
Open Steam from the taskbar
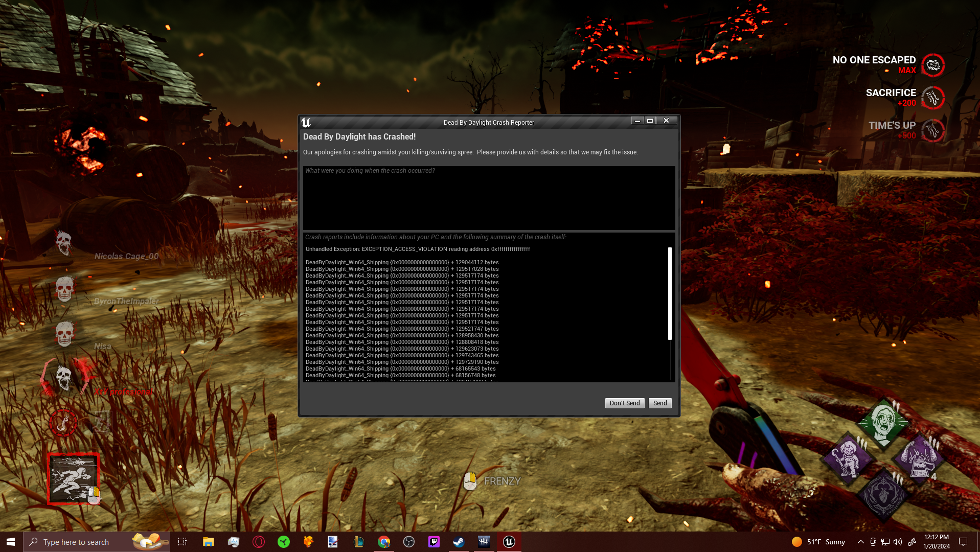[x=459, y=542]
